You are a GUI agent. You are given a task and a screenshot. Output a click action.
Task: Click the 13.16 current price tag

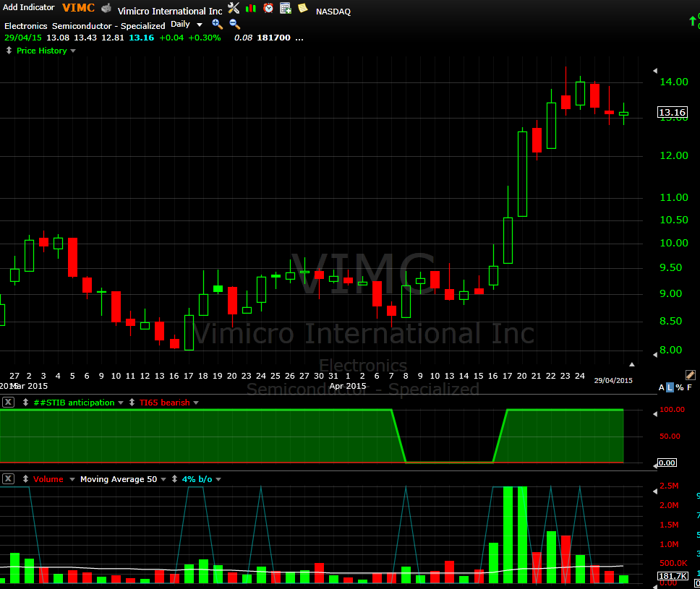click(673, 113)
